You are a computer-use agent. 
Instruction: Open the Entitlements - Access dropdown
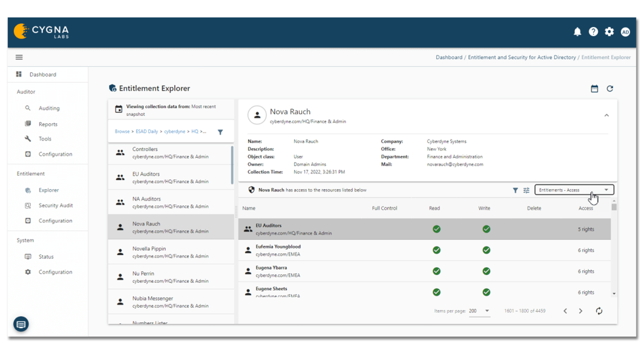point(574,190)
